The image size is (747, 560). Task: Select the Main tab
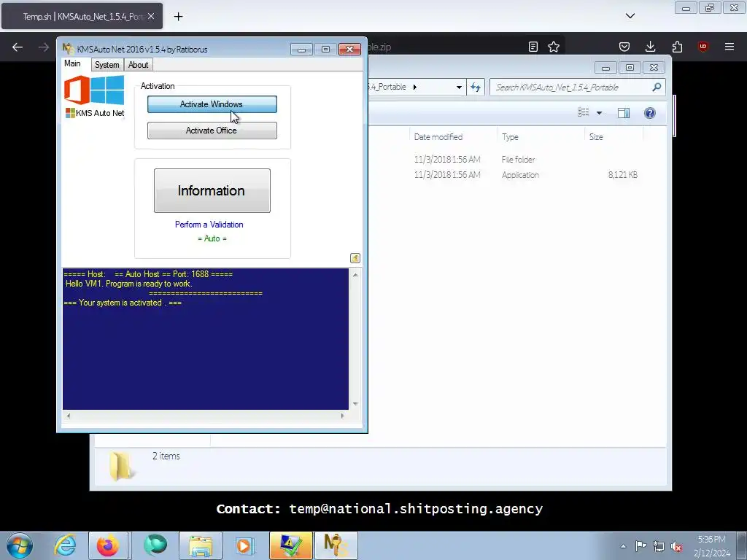[72, 63]
